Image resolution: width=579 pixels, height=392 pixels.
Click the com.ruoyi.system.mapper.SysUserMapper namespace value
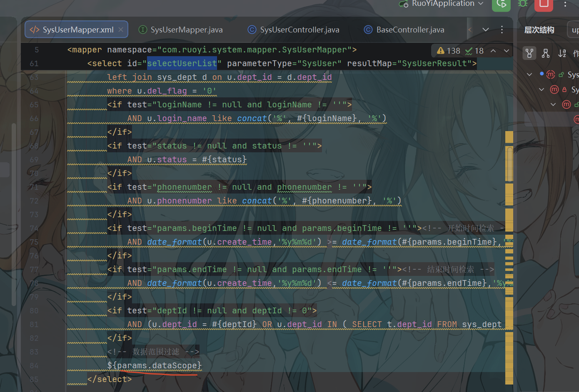255,50
